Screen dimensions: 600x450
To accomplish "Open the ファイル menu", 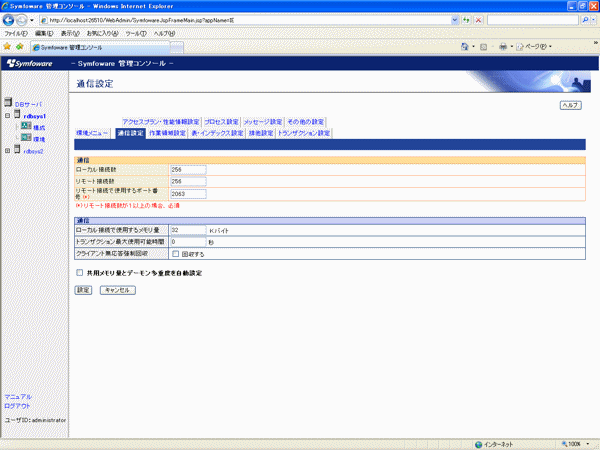I will 16,33.
